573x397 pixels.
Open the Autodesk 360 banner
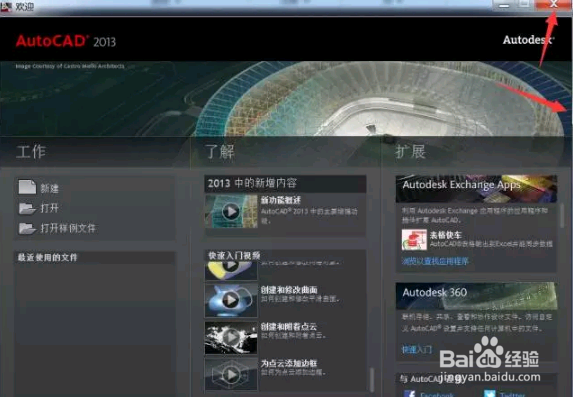coord(476,296)
